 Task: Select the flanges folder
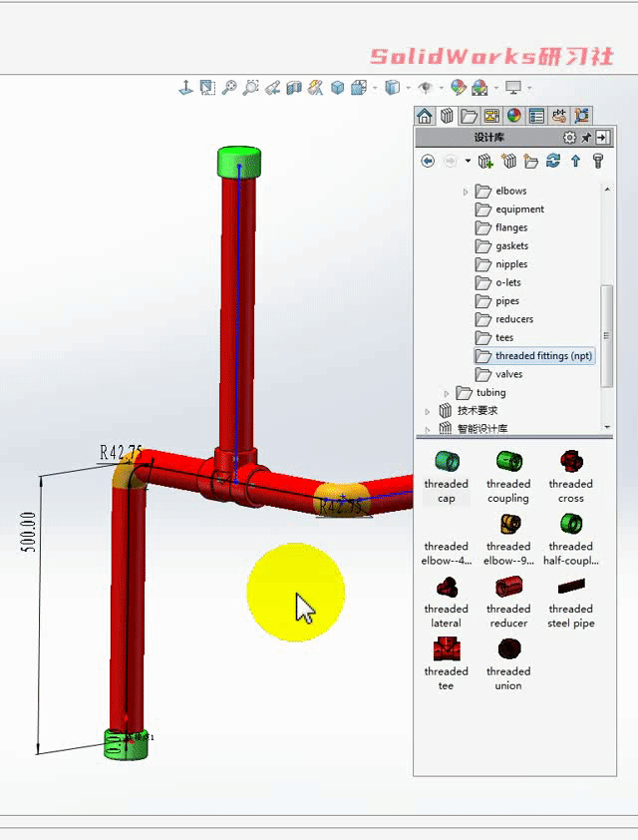tap(501, 227)
